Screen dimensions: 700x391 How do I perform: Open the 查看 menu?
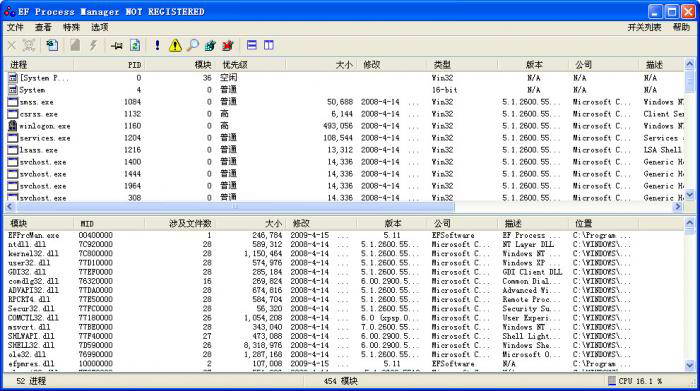(43, 27)
